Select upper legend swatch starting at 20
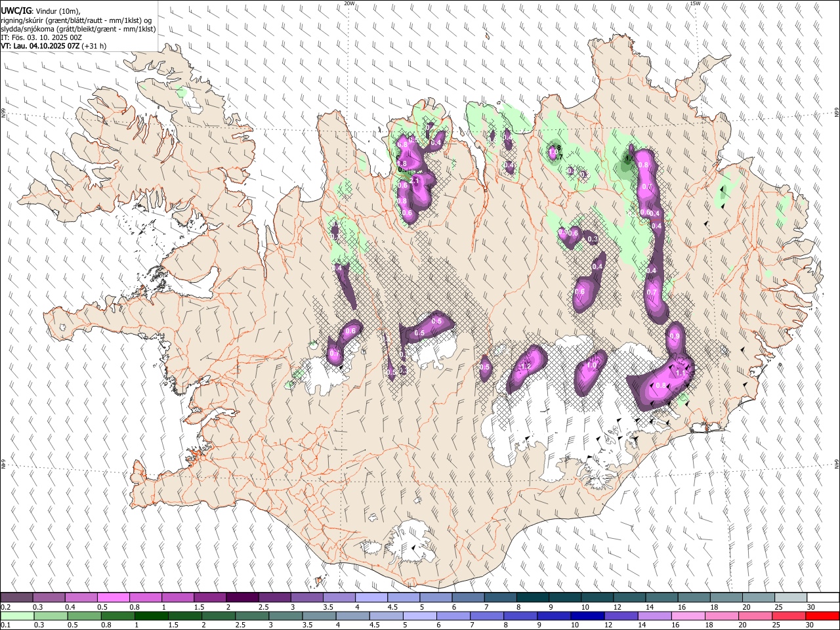The image size is (840, 630). pos(759,597)
